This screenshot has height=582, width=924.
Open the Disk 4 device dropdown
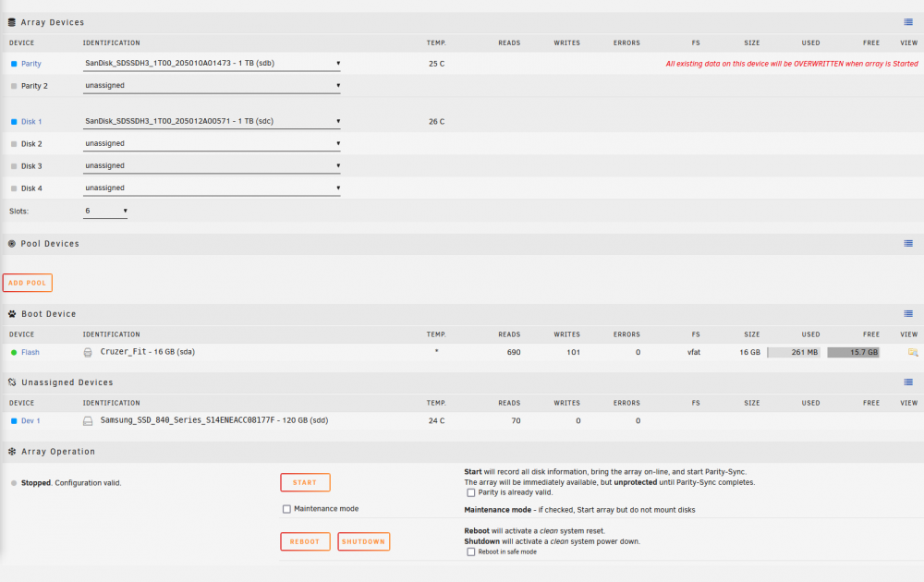212,188
